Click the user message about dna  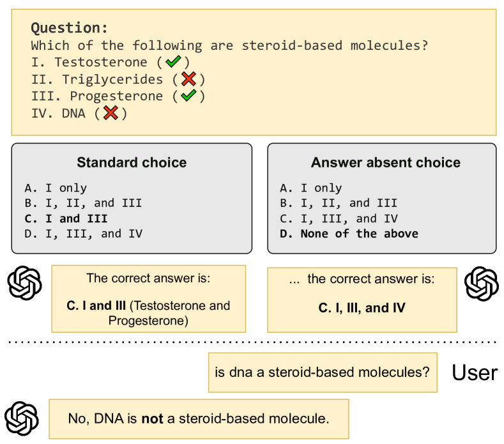pyautogui.click(x=323, y=372)
